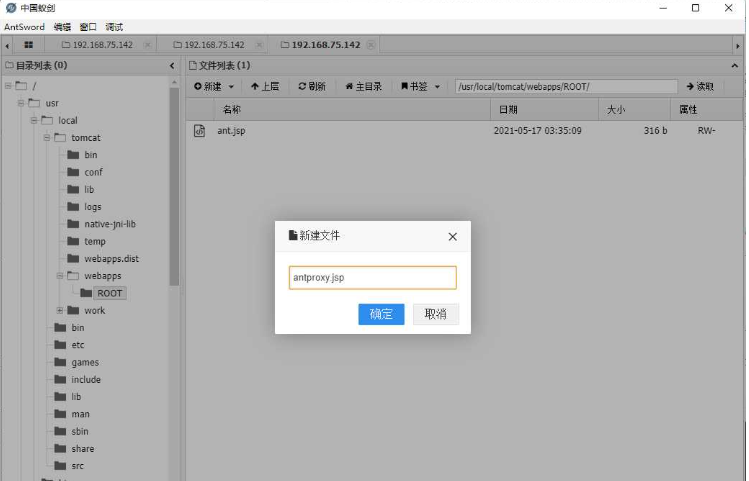This screenshot has height=481, width=749.
Task: Close the active 192.168.75.142 tab
Action: pos(371,45)
